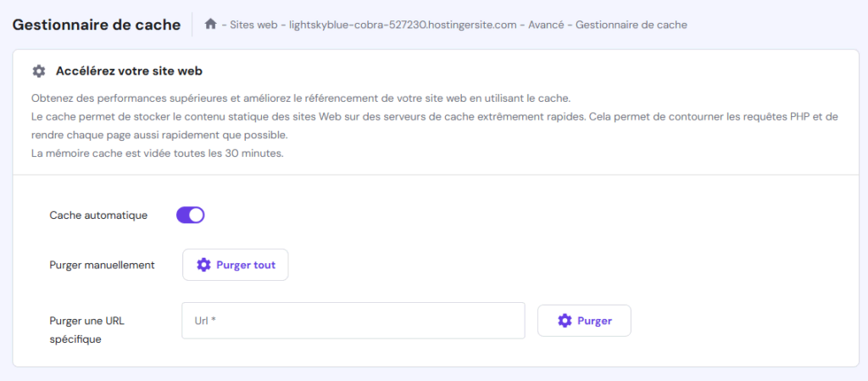Click the bold Gestionnaire de cache page title
The width and height of the screenshot is (868, 381).
97,25
